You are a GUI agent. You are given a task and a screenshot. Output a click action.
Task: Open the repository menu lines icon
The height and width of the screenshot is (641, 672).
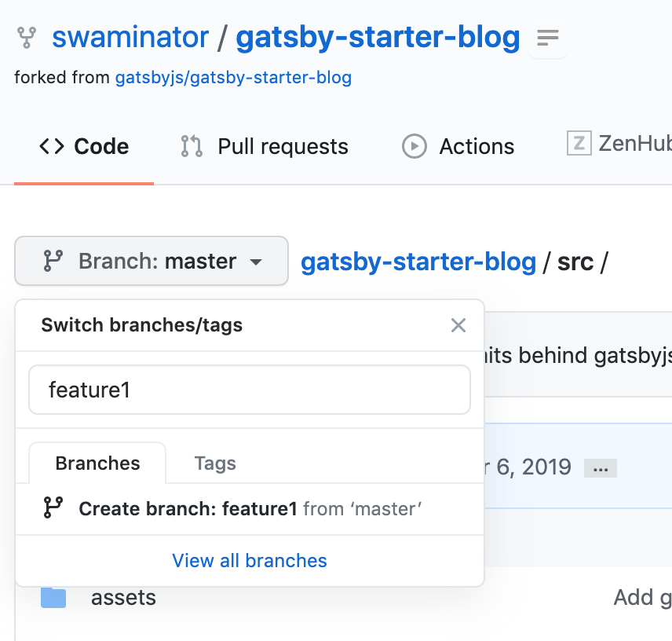point(547,38)
